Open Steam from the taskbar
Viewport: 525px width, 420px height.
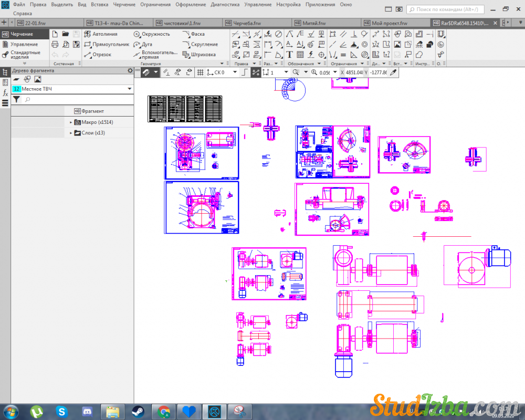(138, 412)
